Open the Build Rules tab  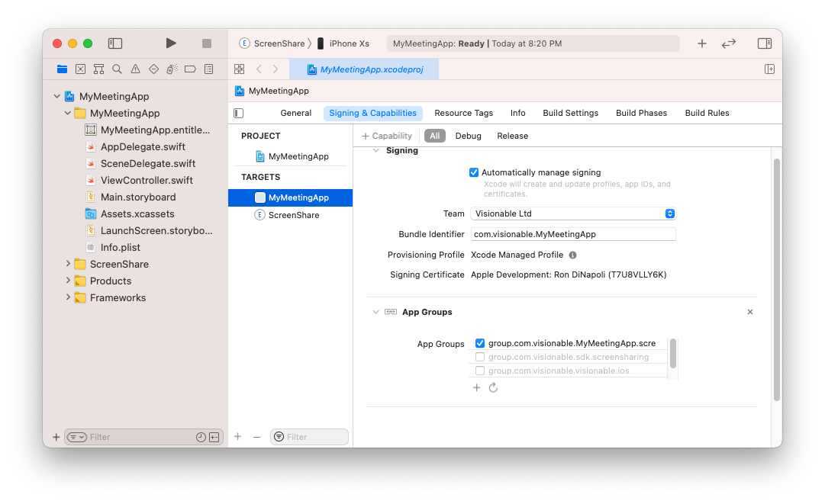(707, 113)
